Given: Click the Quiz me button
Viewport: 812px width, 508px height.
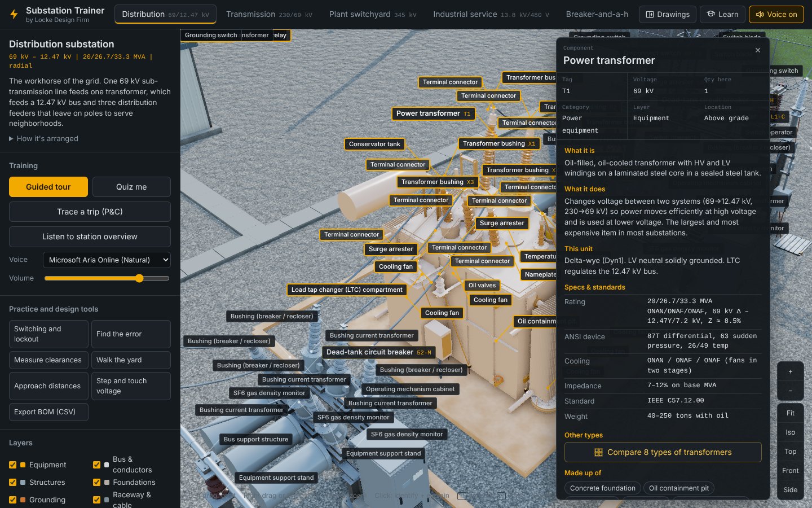Looking at the screenshot, I should tap(131, 187).
